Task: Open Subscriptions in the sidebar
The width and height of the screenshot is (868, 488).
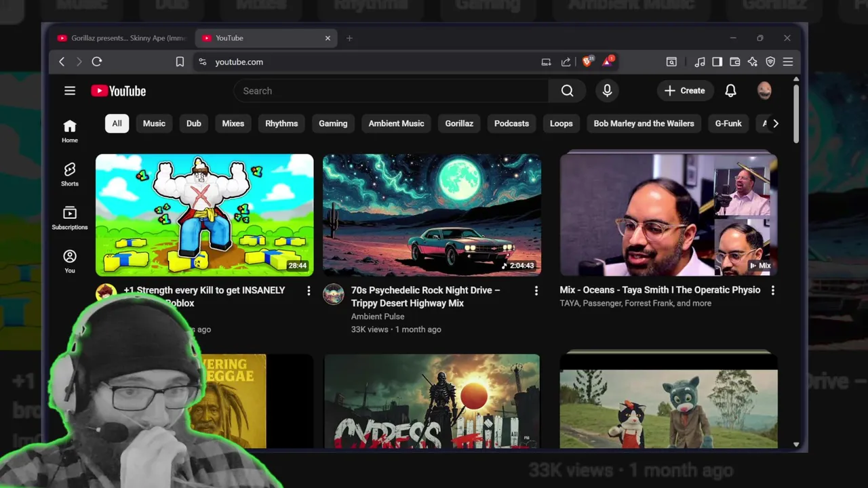Action: pyautogui.click(x=70, y=218)
